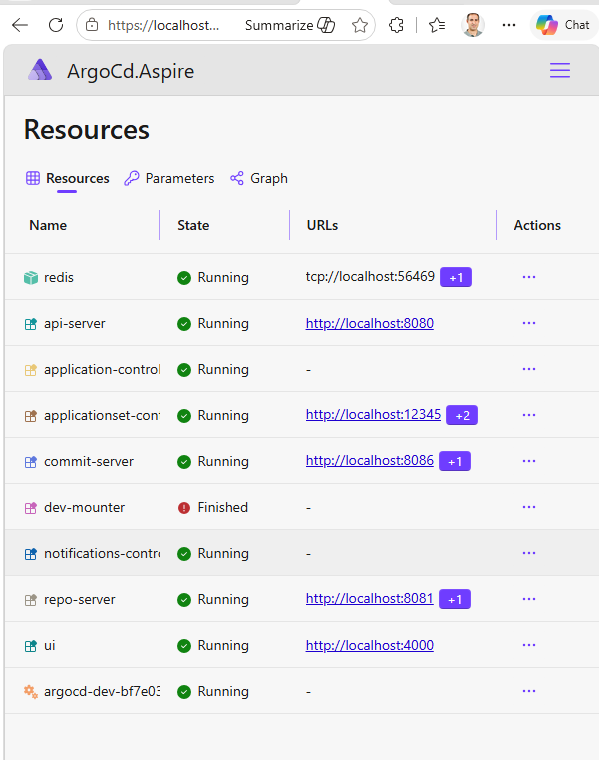Click the api-server resource icon
599x760 pixels.
[x=31, y=324]
